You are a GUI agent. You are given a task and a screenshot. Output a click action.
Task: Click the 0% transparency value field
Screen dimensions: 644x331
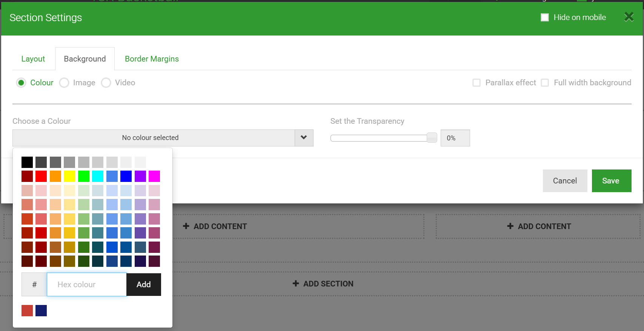tap(455, 138)
